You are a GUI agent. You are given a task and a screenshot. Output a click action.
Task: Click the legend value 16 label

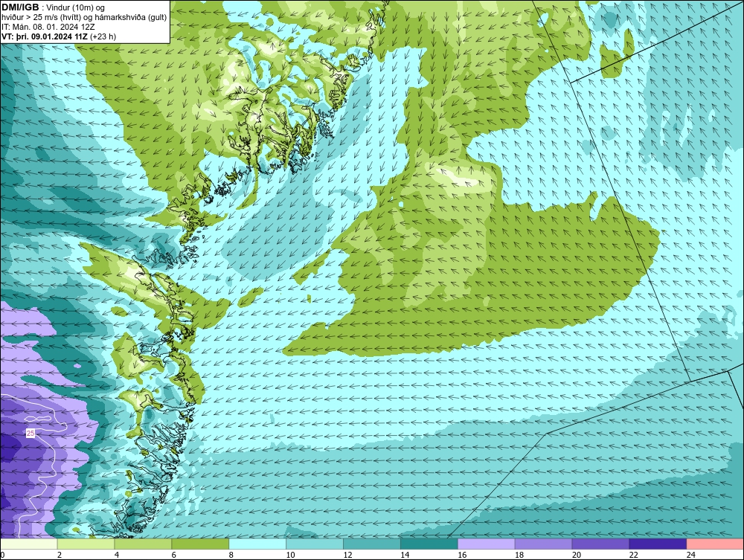tap(462, 555)
